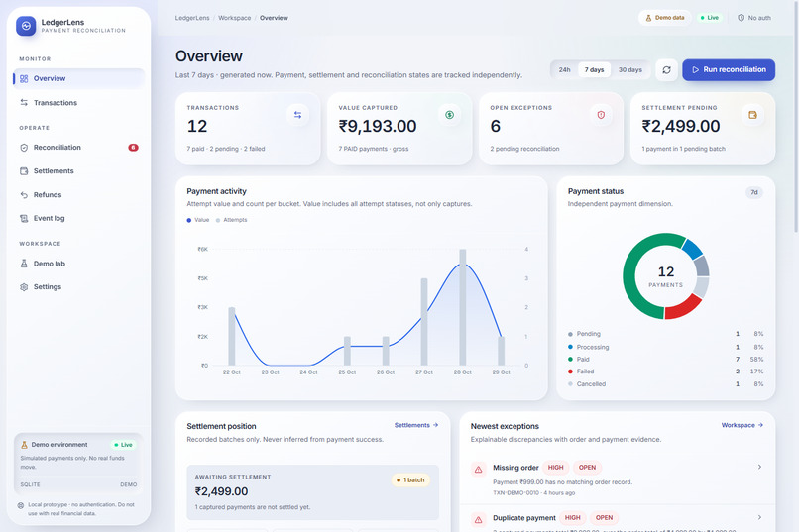The height and width of the screenshot is (532, 799).
Task: Click the Cancelled legend row
Action: click(665, 384)
